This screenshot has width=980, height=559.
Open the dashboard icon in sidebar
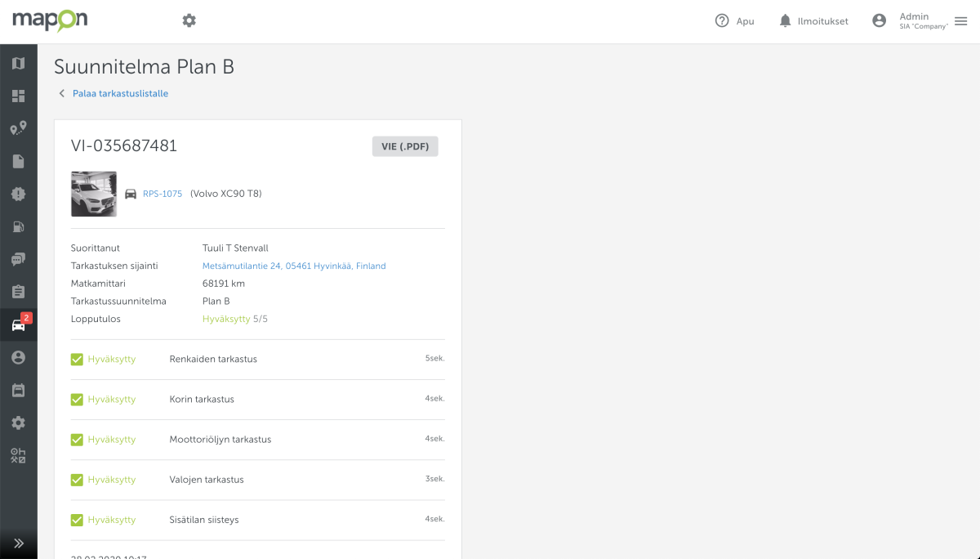[18, 96]
